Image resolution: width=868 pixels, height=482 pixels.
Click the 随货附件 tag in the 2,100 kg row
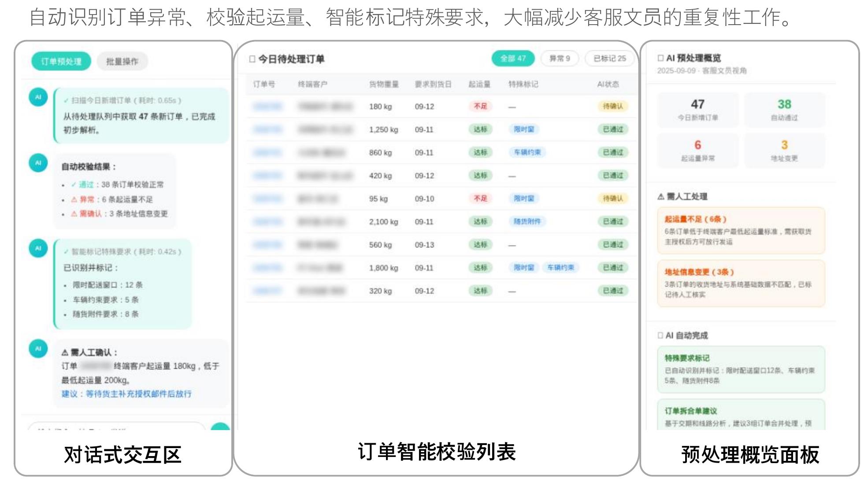(527, 221)
